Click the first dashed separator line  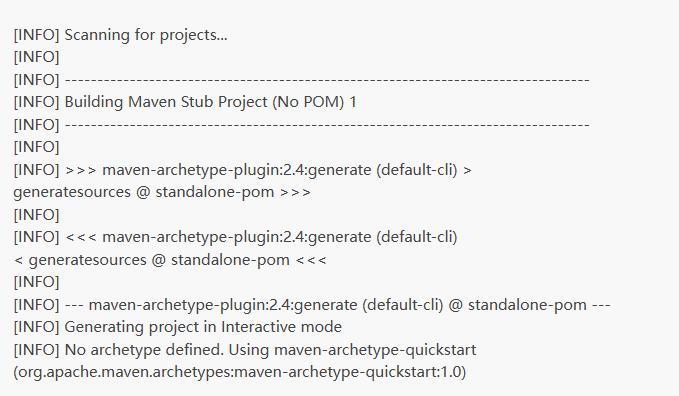327,80
